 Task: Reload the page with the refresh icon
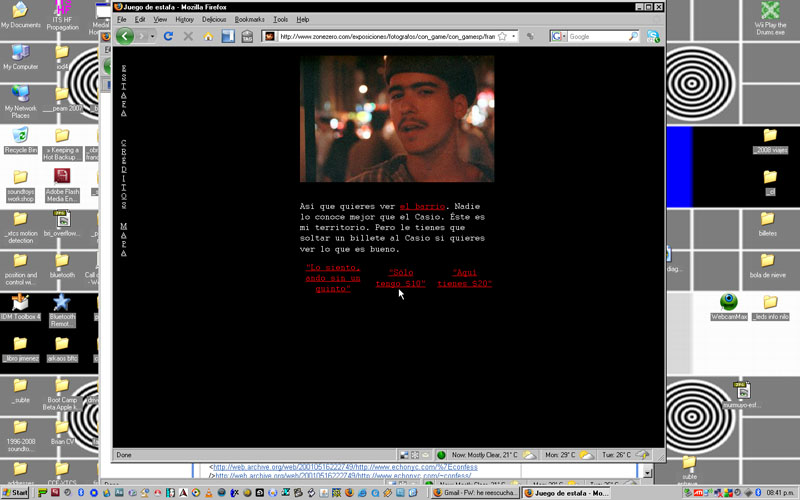click(168, 37)
